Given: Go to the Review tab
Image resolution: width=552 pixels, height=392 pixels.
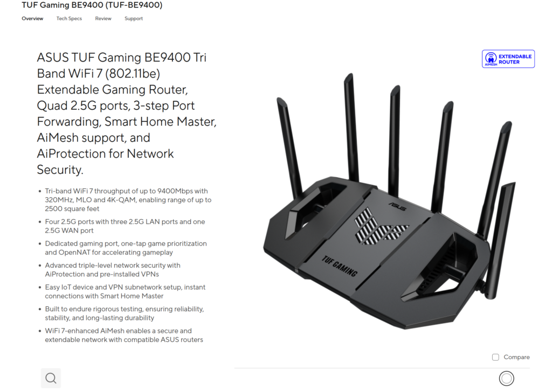Looking at the screenshot, I should point(103,19).
